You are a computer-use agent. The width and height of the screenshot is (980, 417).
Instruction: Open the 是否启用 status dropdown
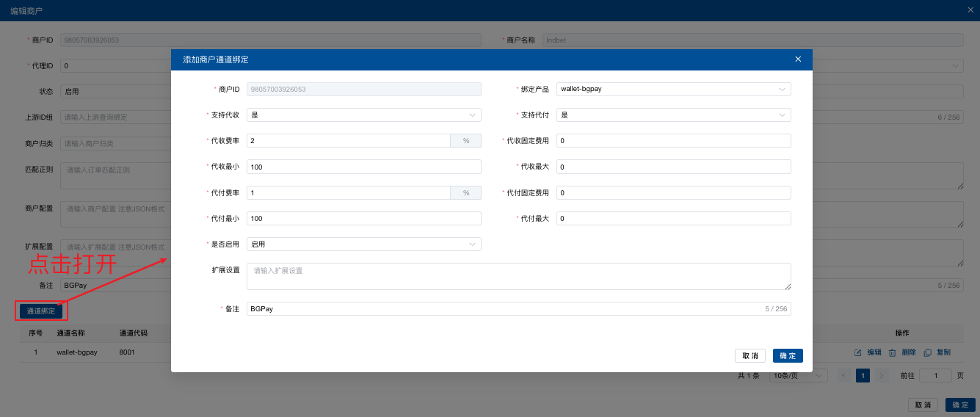click(363, 244)
